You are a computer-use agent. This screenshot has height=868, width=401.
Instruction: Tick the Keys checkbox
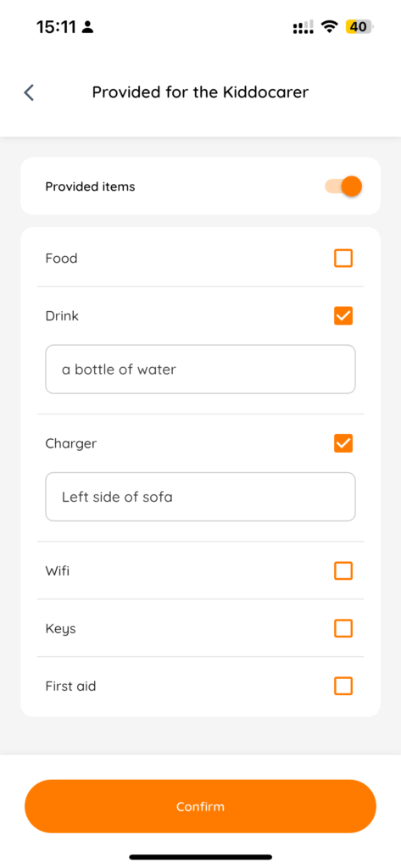tap(343, 628)
